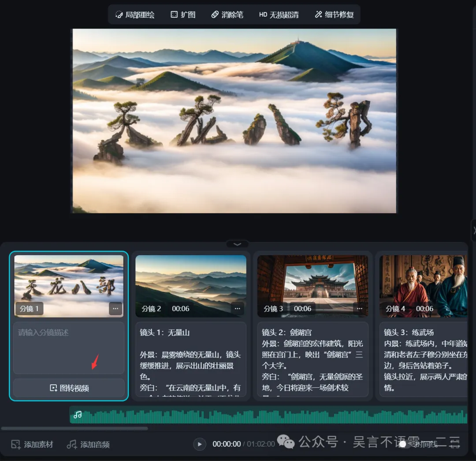Select the 分镜 1 thumbnail
Image resolution: width=476 pixels, height=461 pixels.
[x=69, y=286]
